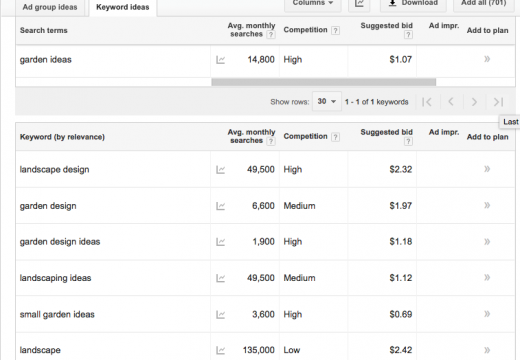
Task: Show trend chart for garden design ideas
Action: 220,242
